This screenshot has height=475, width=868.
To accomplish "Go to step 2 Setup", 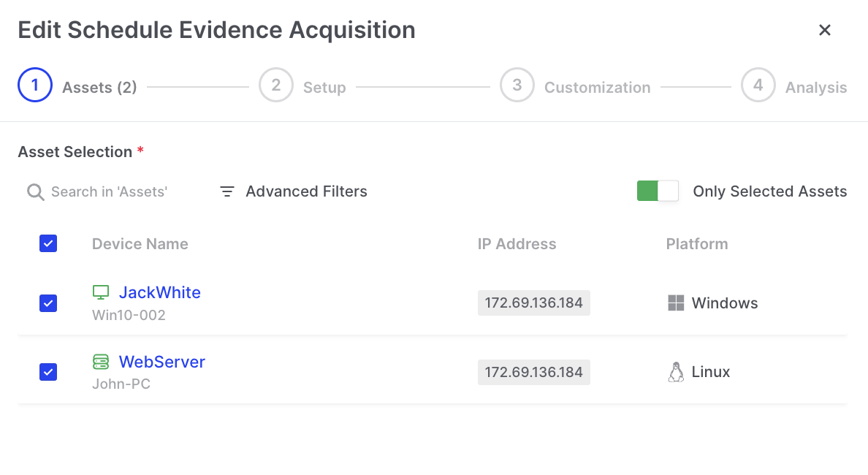I will click(x=276, y=85).
